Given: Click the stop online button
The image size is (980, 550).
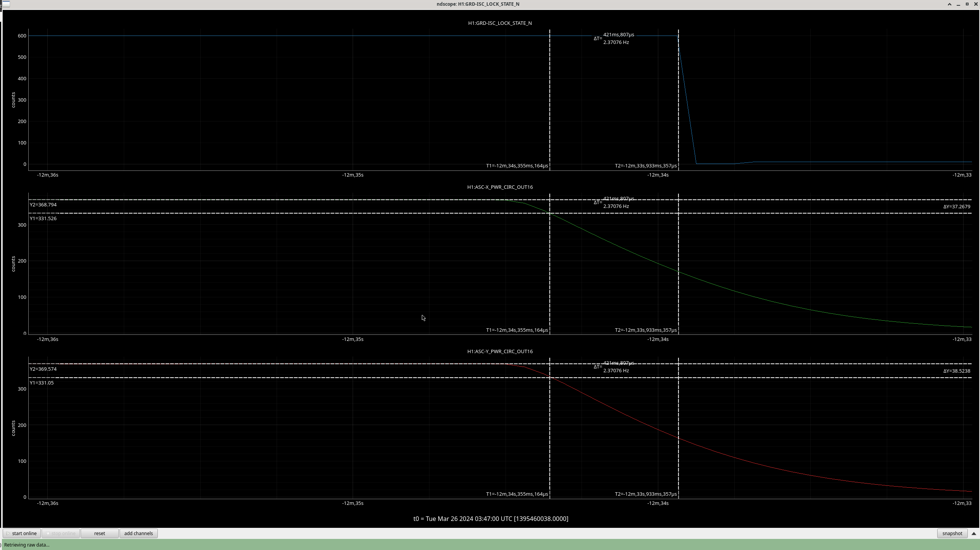Looking at the screenshot, I should (61, 533).
